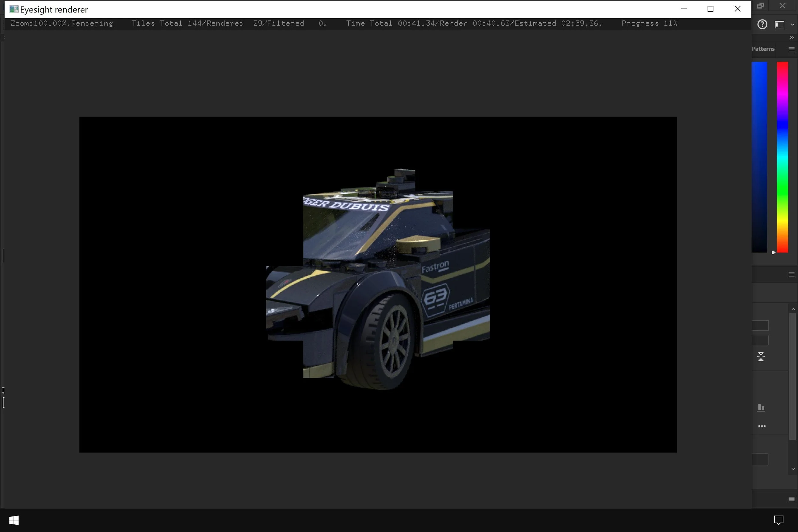The width and height of the screenshot is (798, 532).
Task: Click the flip vertical icon in properties
Action: (761, 356)
